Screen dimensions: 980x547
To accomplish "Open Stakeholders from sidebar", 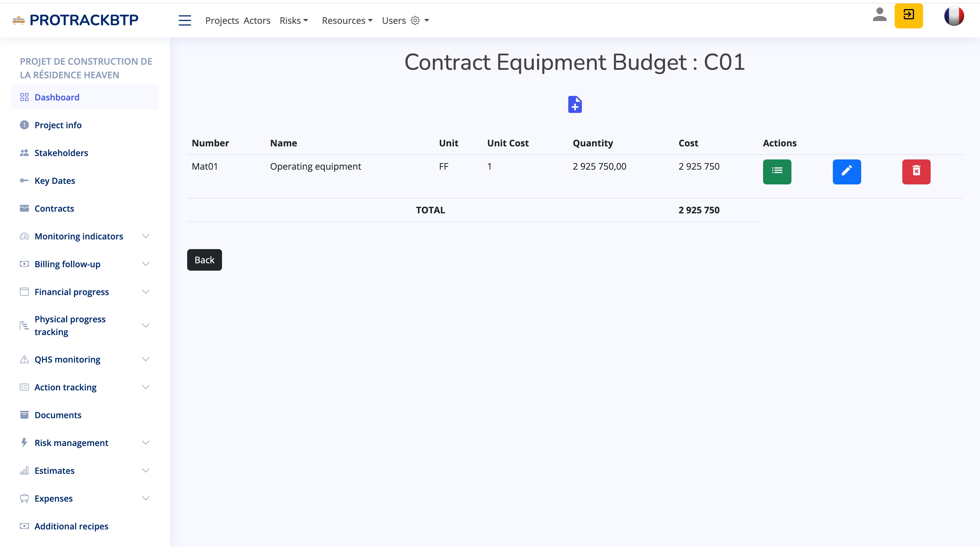I will tap(85, 153).
